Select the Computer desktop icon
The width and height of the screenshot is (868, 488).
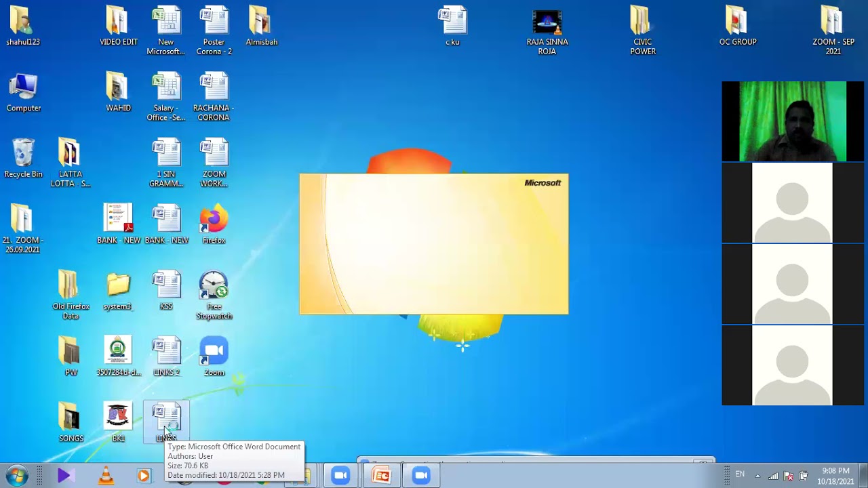23,94
